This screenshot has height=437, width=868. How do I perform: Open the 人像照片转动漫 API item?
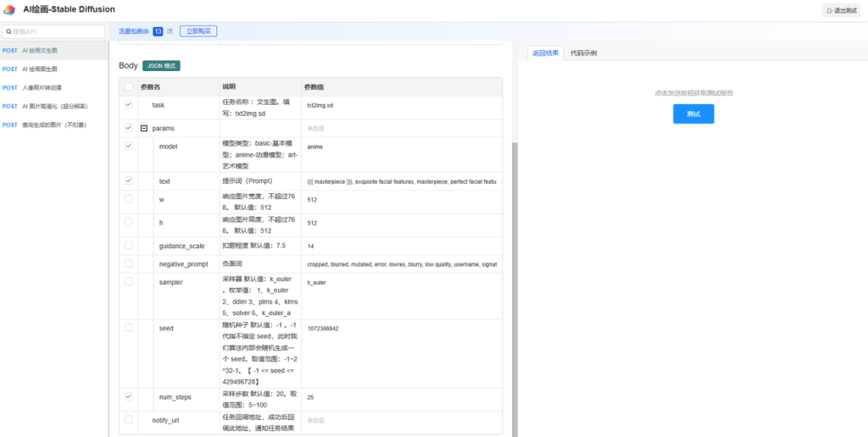(53, 87)
